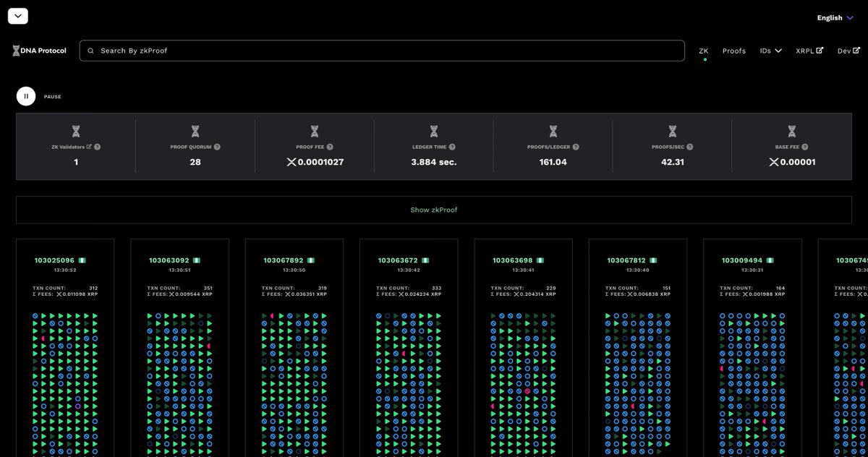Viewport: 868px width, 457px height.
Task: Expand the chevron in the top-left corner
Action: tap(17, 15)
